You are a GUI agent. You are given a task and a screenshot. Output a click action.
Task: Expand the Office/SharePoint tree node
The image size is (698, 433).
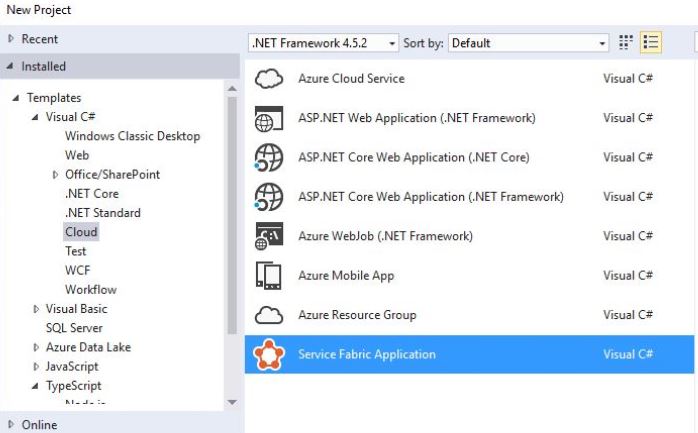[x=56, y=175]
